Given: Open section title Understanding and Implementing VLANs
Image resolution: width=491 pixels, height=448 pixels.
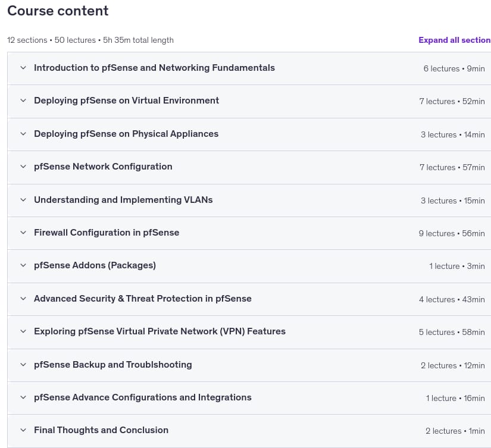Looking at the screenshot, I should click(123, 200).
